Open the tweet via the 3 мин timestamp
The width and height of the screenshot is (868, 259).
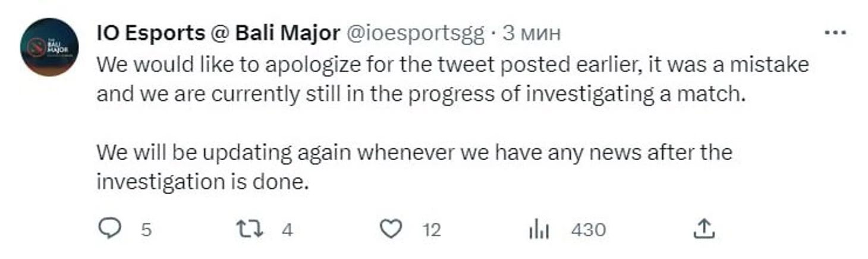532,33
